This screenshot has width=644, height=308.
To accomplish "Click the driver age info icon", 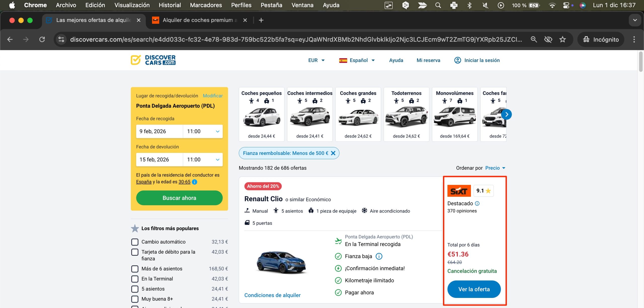I will click(194, 182).
